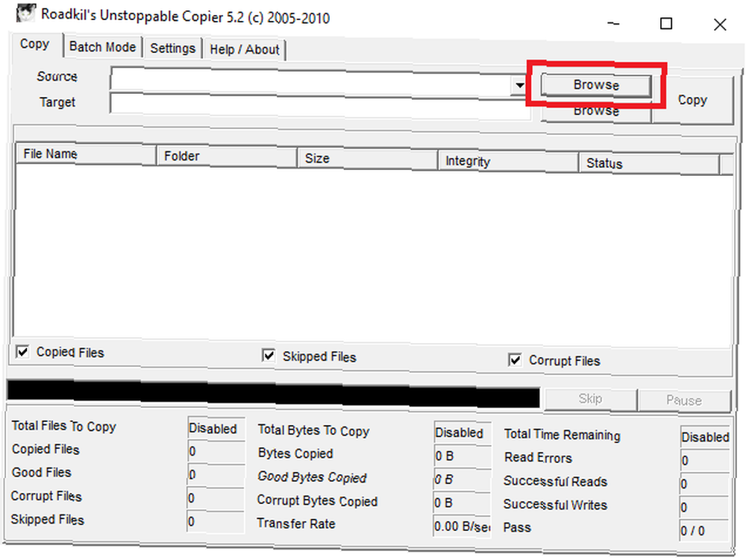Maximize the Unstoppable Copier window
Image resolution: width=746 pixels, height=560 pixels.
666,23
